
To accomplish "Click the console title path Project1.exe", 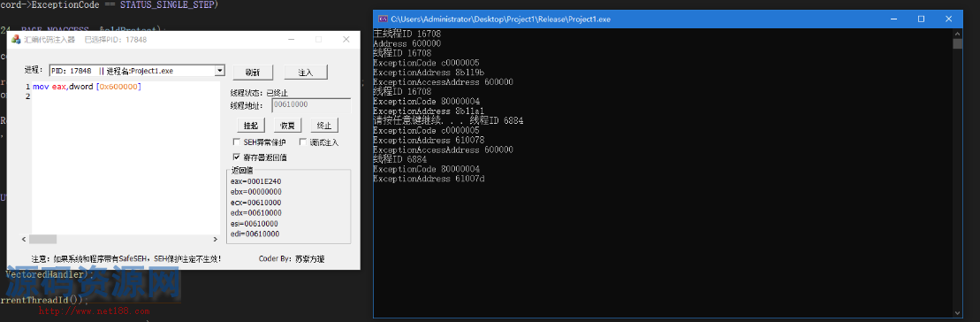I will point(501,19).
